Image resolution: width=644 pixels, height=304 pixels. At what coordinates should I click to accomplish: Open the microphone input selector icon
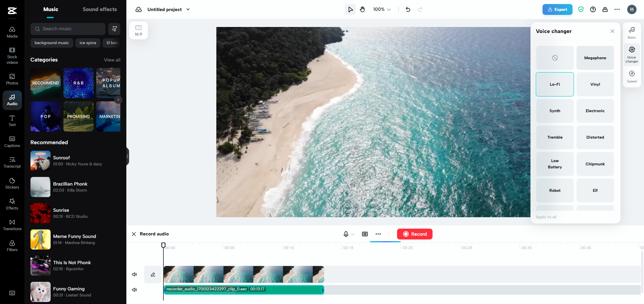tap(349, 234)
